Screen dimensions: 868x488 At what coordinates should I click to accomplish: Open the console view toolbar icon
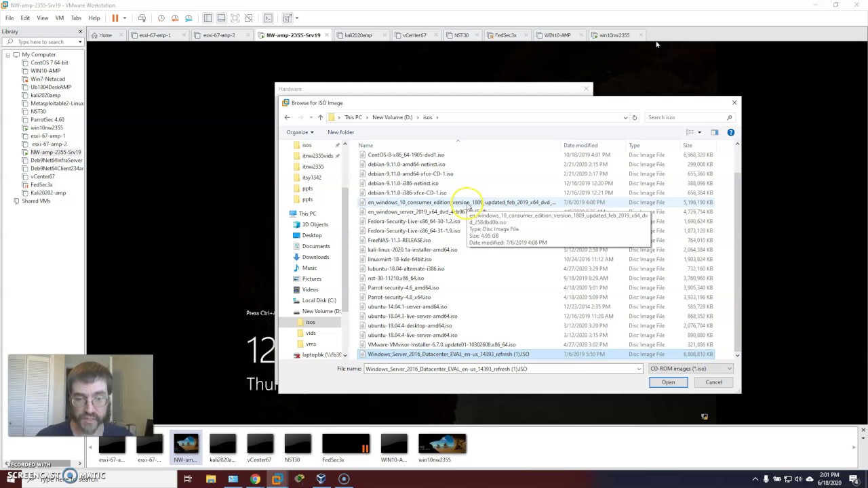click(268, 18)
